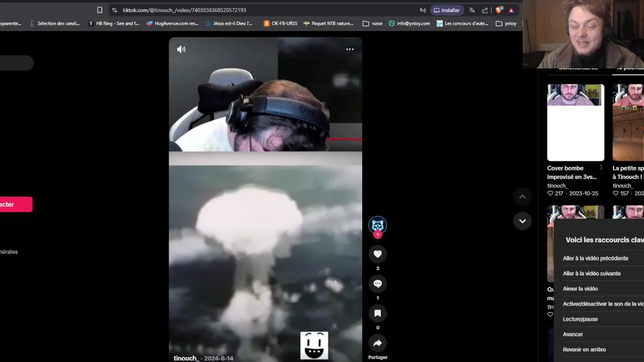644x362 pixels.
Task: Open 'Les concours d'aute...' bookmark
Action: tap(462, 23)
